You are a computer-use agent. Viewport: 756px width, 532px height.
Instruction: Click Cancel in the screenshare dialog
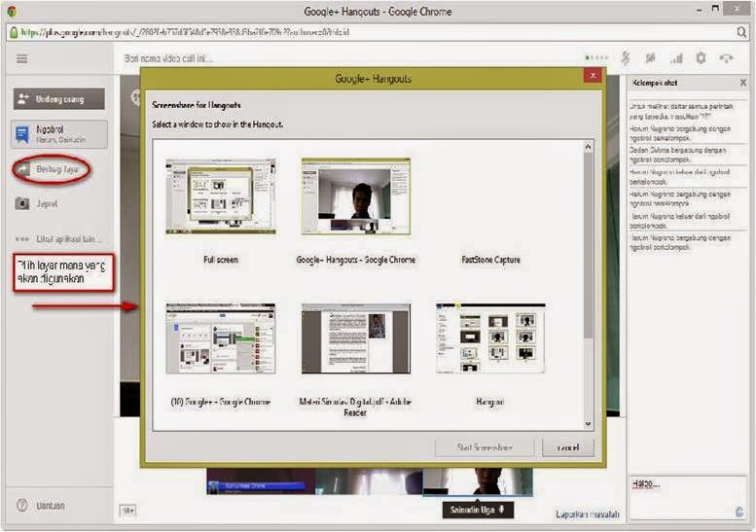568,447
